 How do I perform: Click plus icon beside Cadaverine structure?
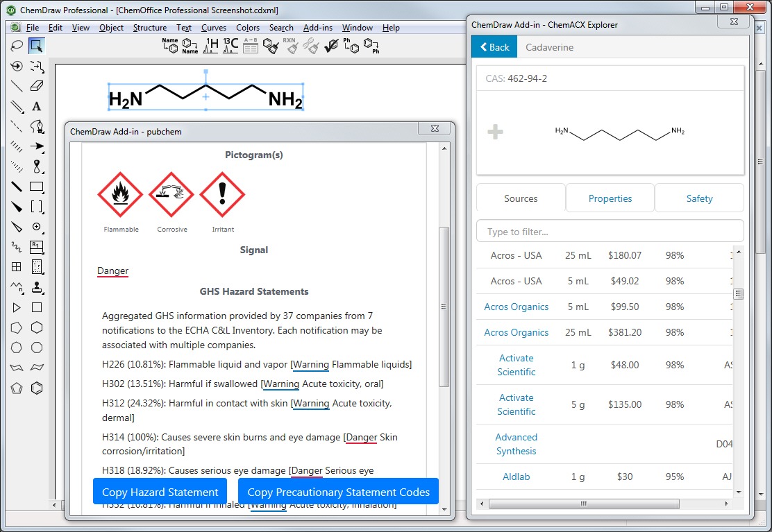(x=495, y=132)
